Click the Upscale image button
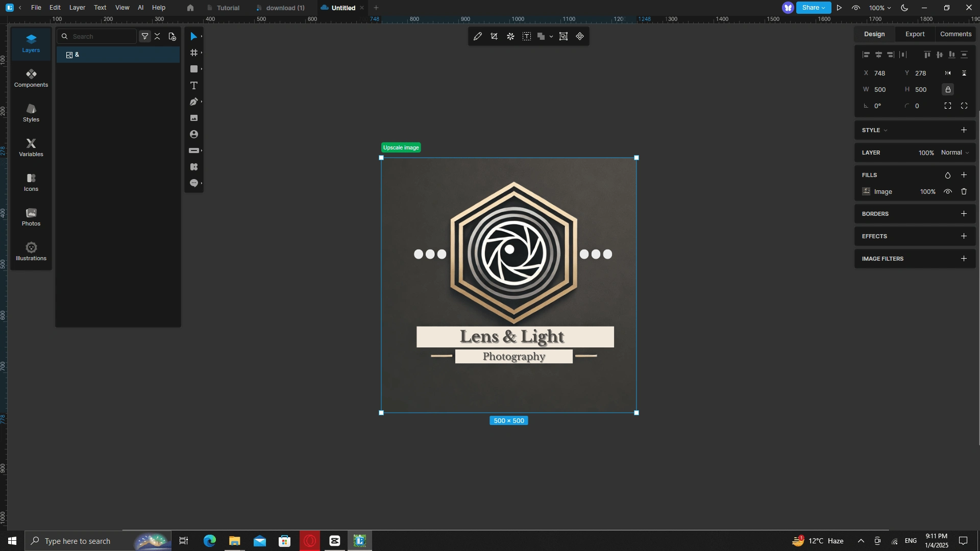 coord(401,147)
